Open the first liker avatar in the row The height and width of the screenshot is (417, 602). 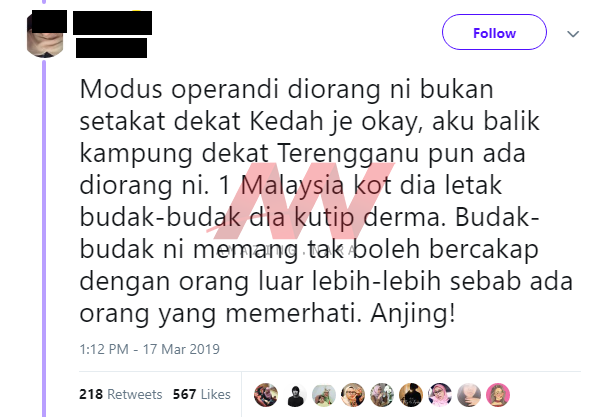point(266,395)
